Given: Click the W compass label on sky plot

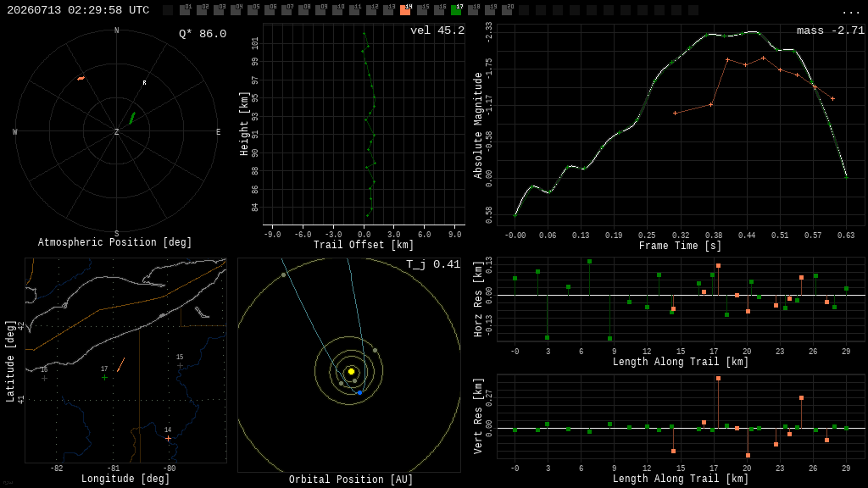Looking at the screenshot, I should (15, 131).
